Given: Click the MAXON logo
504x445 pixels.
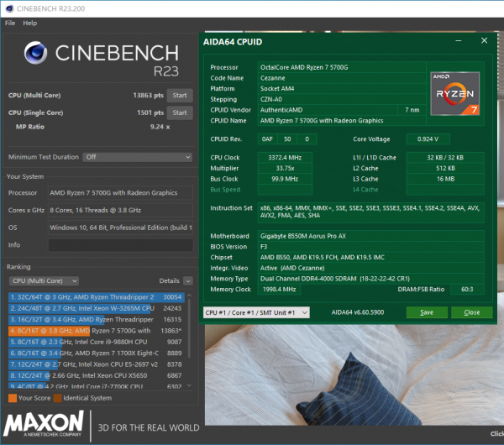Looking at the screenshot, I should click(44, 423).
